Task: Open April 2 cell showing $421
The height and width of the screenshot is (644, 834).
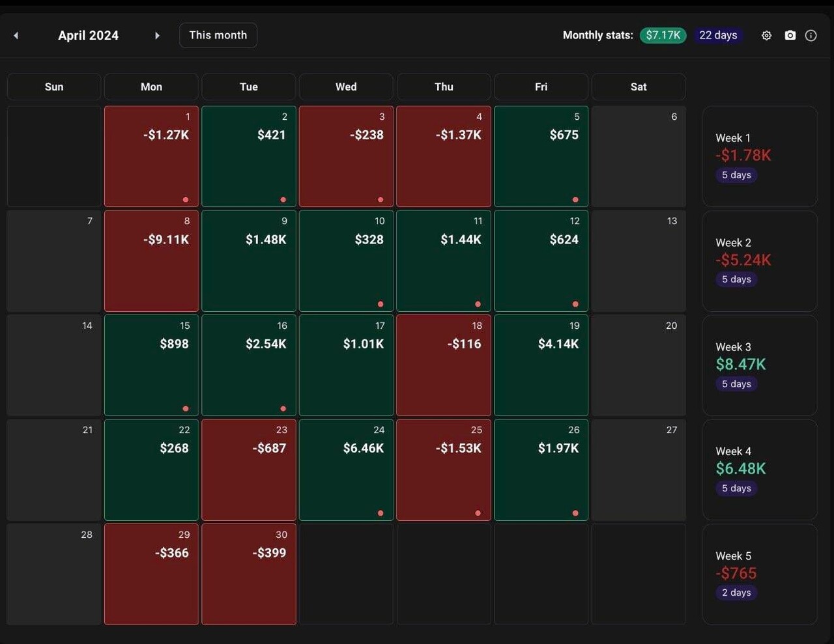Action: pos(249,156)
